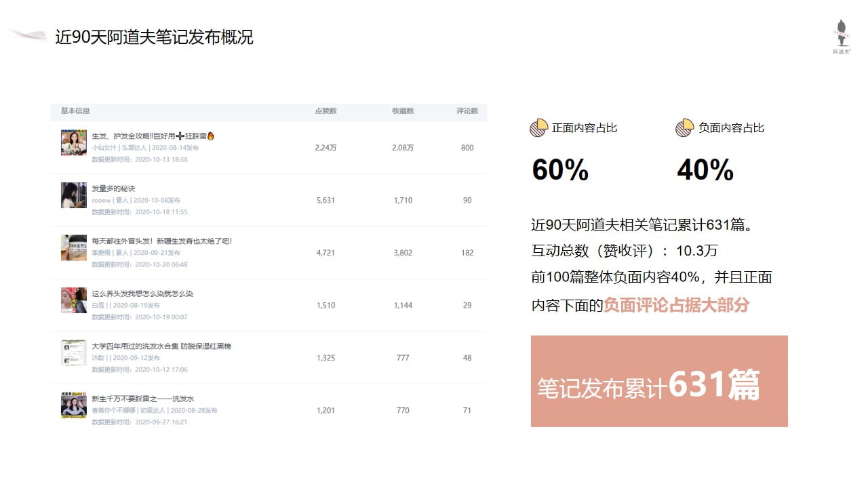The width and height of the screenshot is (868, 488).
Task: Click author line 沐歆 | | 2020-09-12发布
Action: [126, 358]
